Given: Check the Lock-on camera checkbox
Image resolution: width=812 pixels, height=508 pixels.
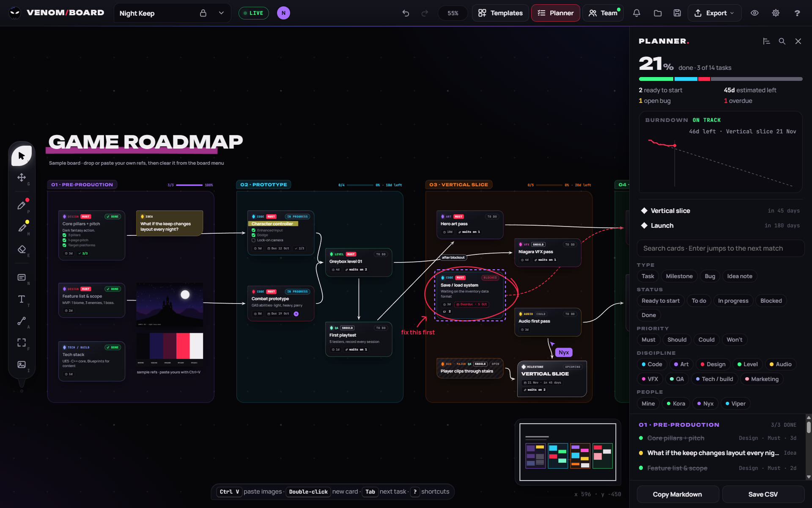Looking at the screenshot, I should click(254, 240).
